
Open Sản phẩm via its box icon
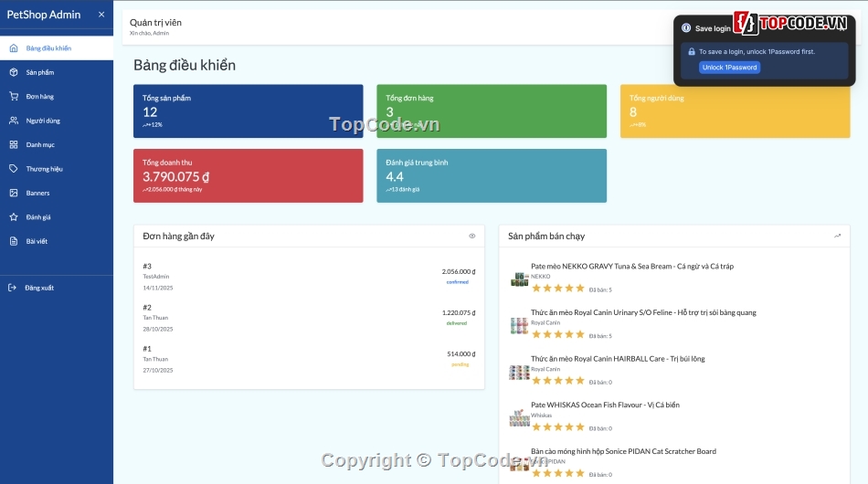(x=14, y=72)
